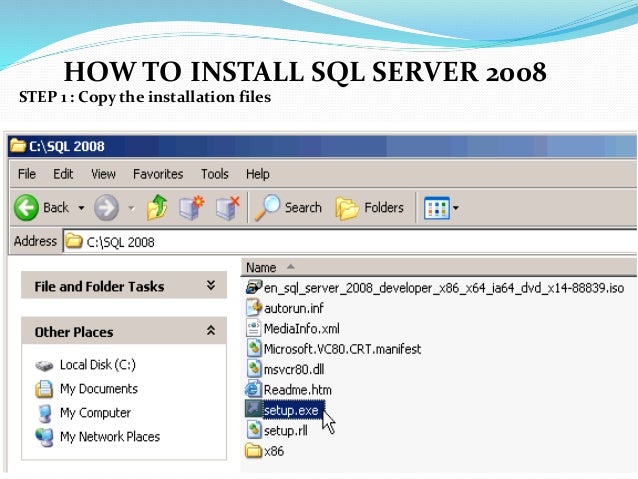Viewport: 638px width, 479px height.
Task: Select the x86 folder name
Action: [x=274, y=451]
